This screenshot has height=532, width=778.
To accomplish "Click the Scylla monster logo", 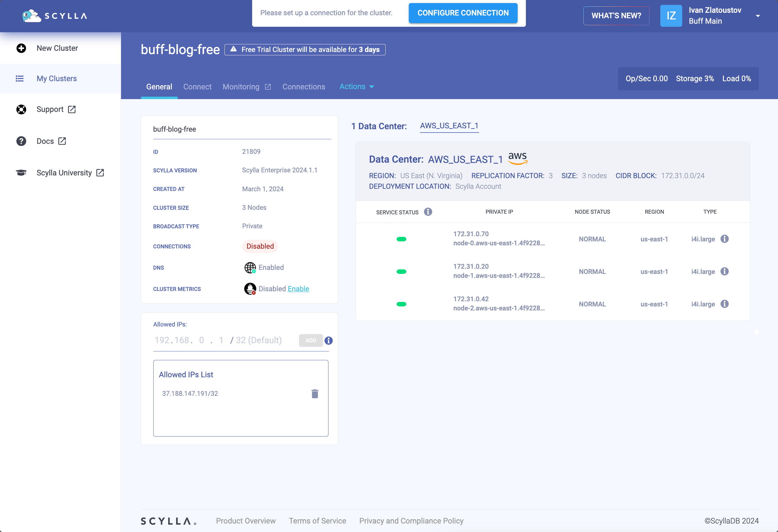I will pos(31,16).
